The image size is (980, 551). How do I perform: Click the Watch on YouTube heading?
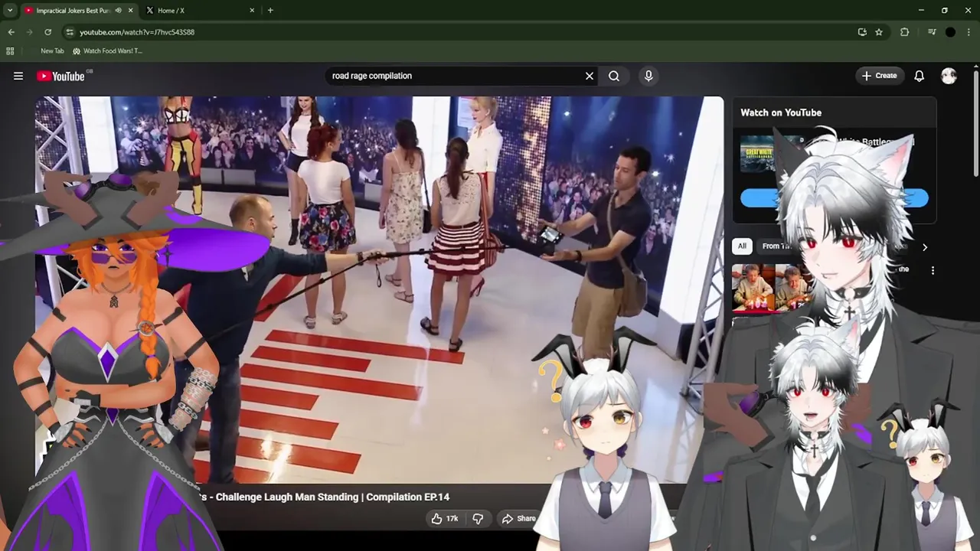pos(781,112)
